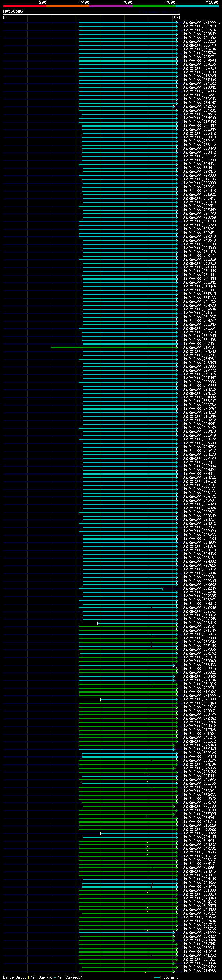Screen dimensions: 222x980
Task: Click the white query sequence bar
Action: click(x=92, y=15)
